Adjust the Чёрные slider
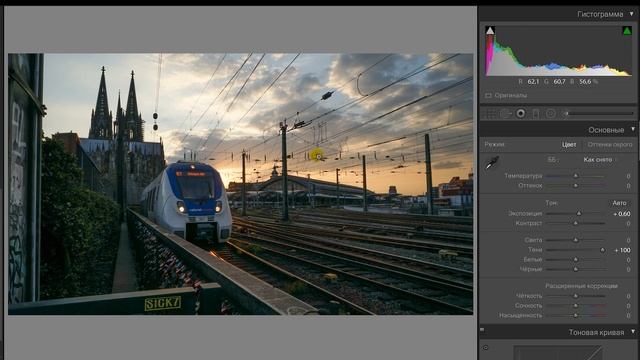Screen dimensions: 640x360 pyautogui.click(x=576, y=269)
